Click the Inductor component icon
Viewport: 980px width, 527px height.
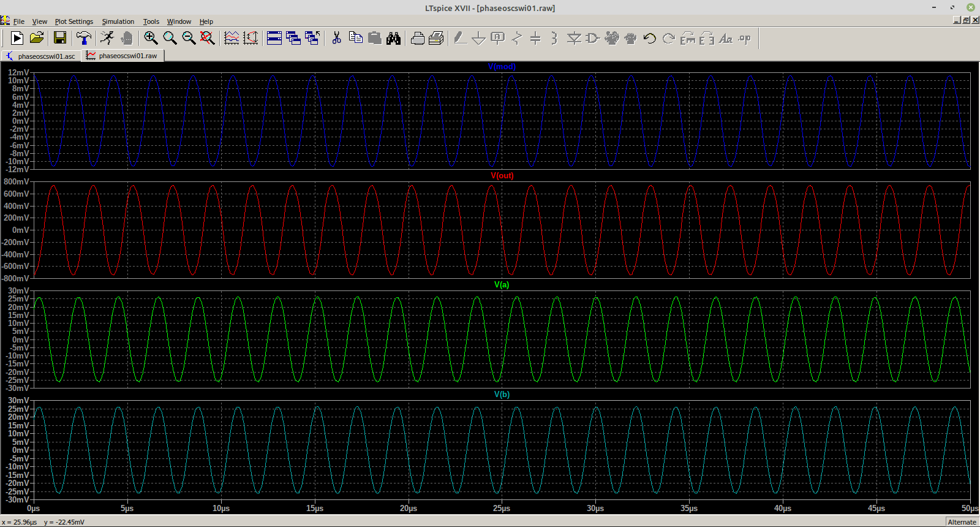pyautogui.click(x=554, y=38)
